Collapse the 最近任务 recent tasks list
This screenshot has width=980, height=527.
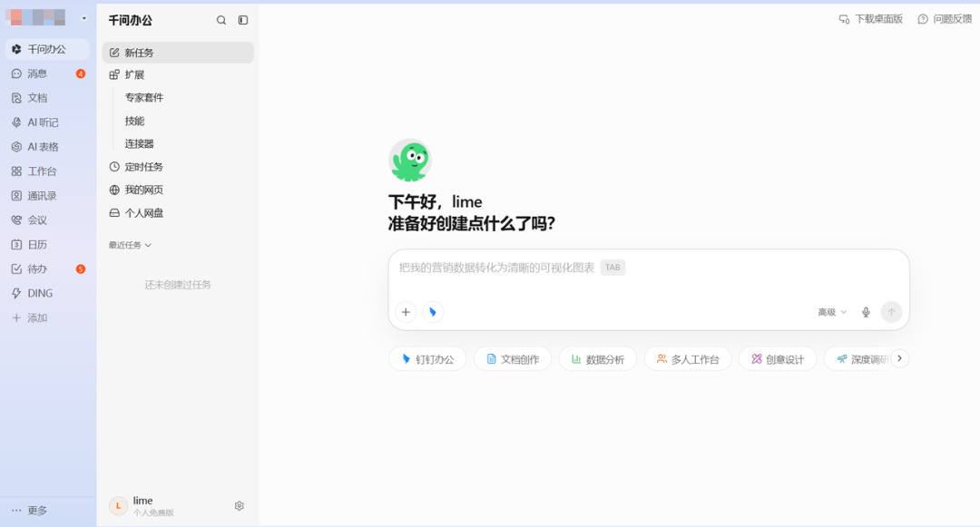click(x=130, y=245)
